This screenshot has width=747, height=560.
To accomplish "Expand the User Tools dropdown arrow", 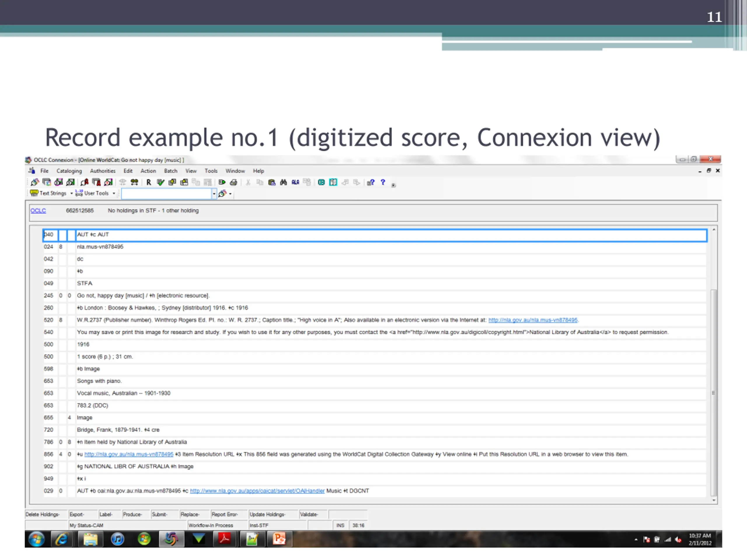I will click(114, 194).
